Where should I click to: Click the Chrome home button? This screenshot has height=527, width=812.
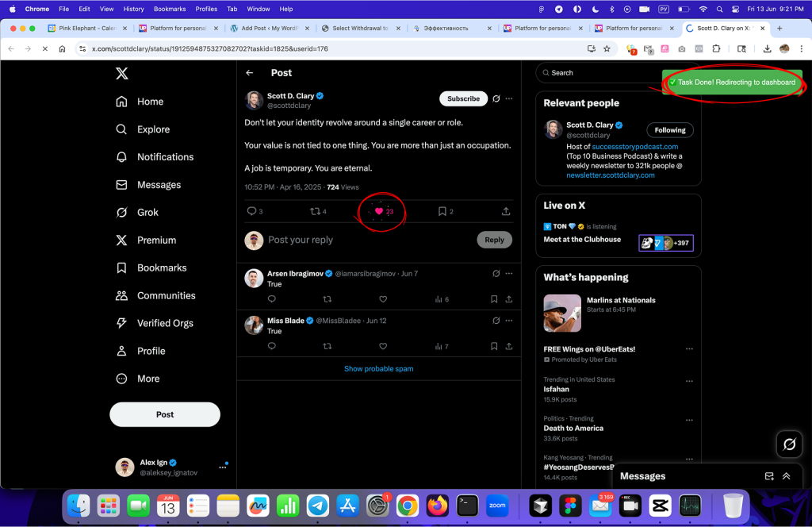(62, 48)
